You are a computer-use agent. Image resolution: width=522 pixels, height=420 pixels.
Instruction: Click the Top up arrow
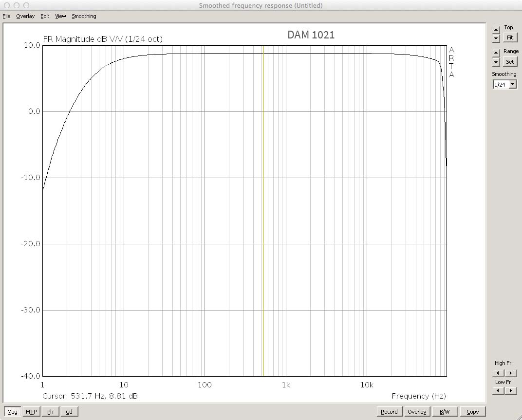coord(496,30)
